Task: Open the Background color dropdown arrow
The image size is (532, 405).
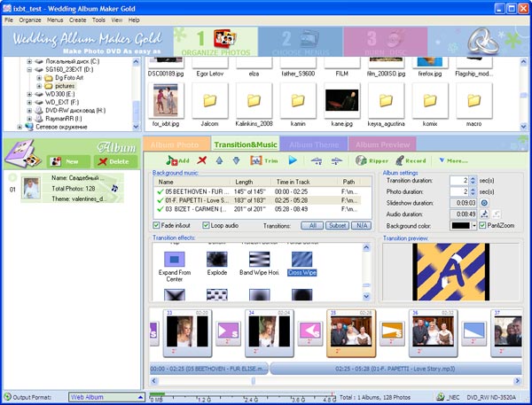Action: click(x=474, y=226)
